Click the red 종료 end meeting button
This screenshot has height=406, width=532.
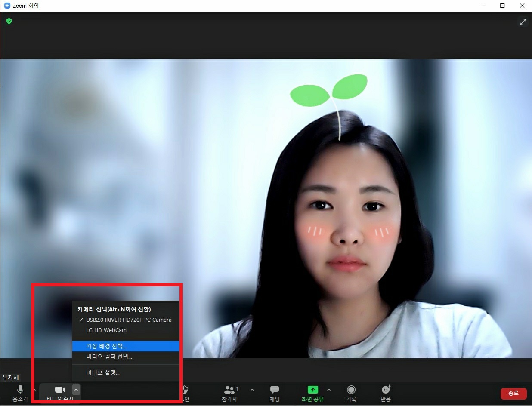[x=513, y=393]
